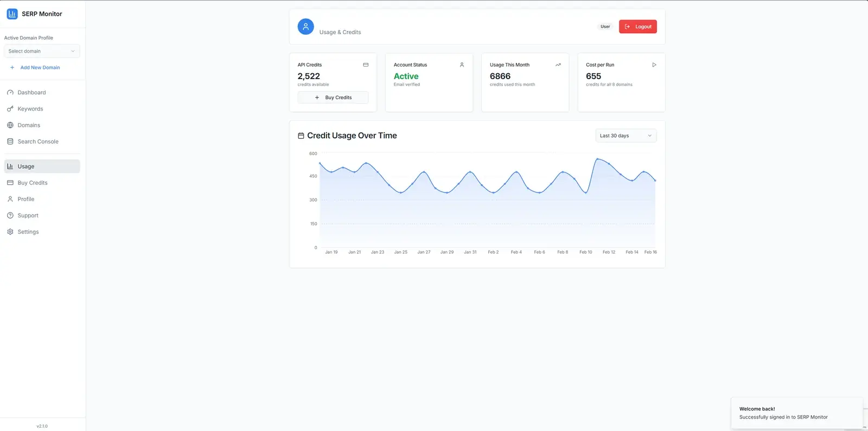
Task: Click the plus icon beside Add New Domain
Action: (x=12, y=68)
